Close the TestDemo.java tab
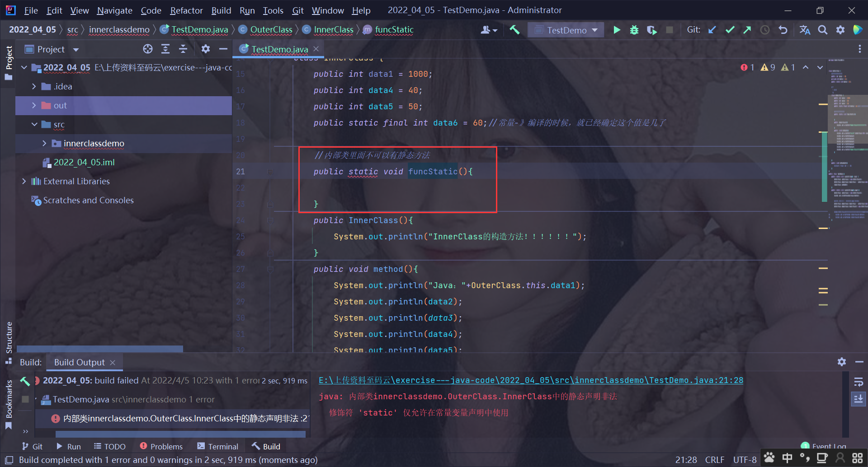868x467 pixels. point(316,49)
